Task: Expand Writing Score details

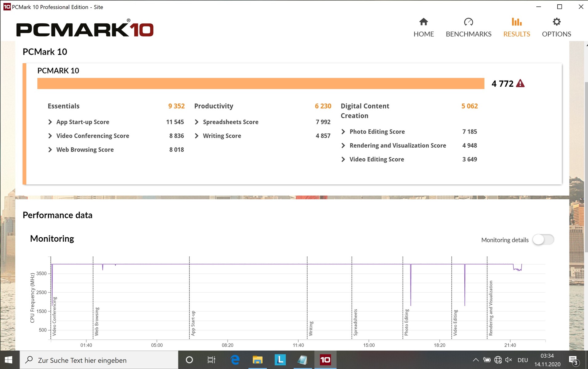Action: 197,136
